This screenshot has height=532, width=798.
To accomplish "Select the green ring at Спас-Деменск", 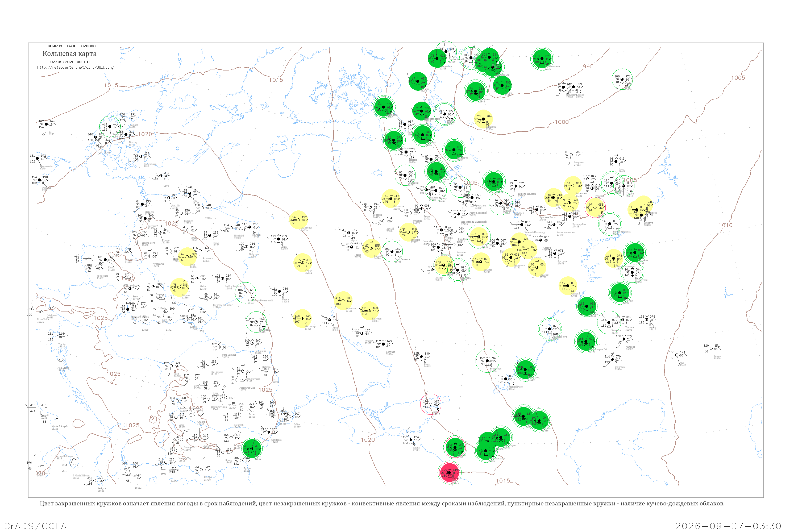I will (x=392, y=251).
